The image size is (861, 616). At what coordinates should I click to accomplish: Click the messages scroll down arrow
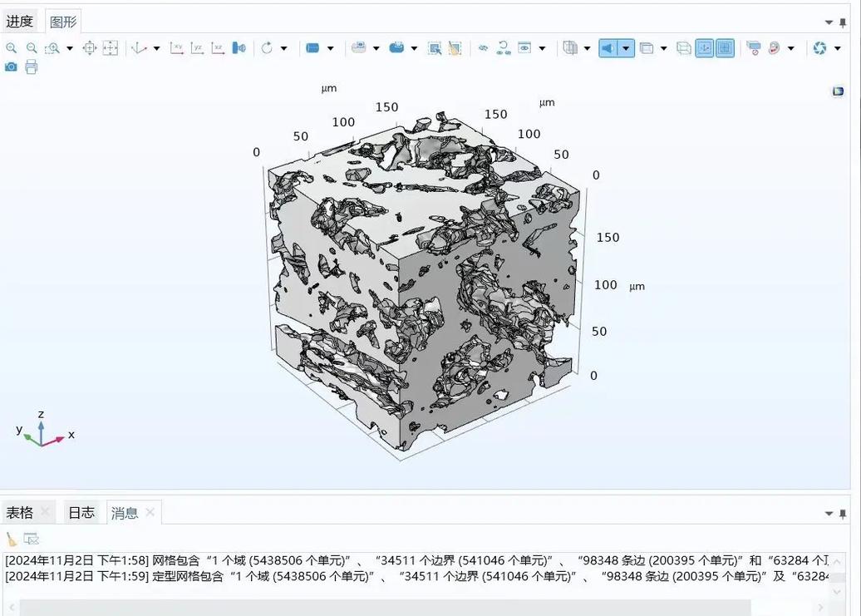(x=837, y=592)
